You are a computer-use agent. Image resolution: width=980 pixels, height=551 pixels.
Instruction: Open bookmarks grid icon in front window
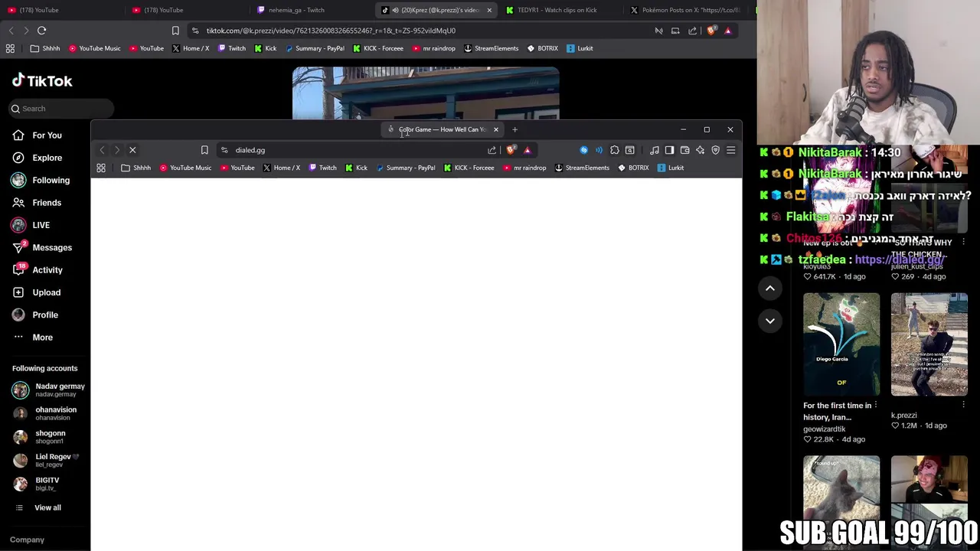coord(101,168)
